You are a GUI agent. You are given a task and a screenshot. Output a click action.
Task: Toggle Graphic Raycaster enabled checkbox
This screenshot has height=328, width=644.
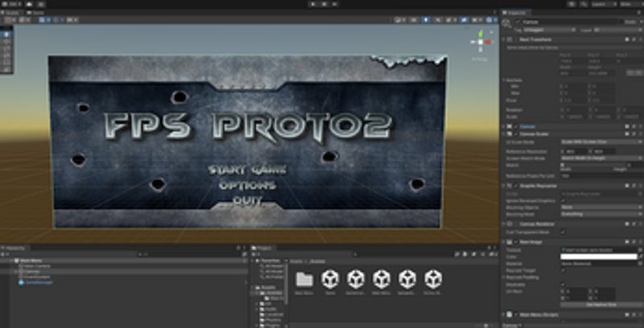point(516,186)
